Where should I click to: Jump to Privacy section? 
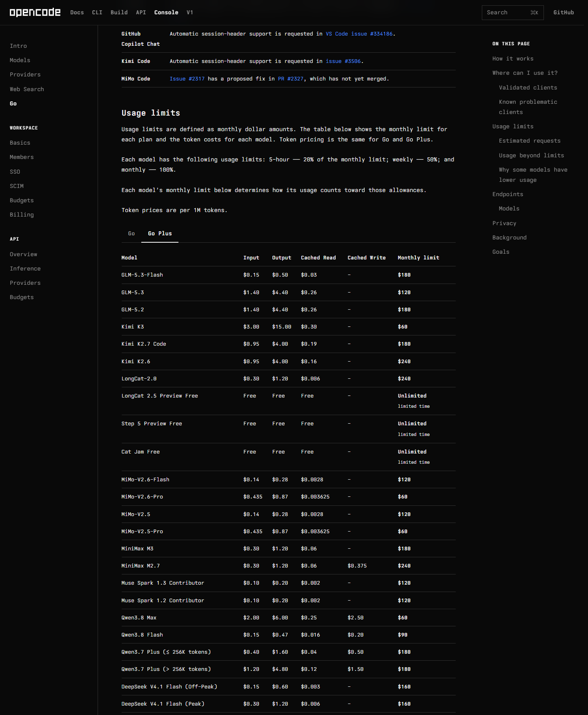click(x=504, y=223)
